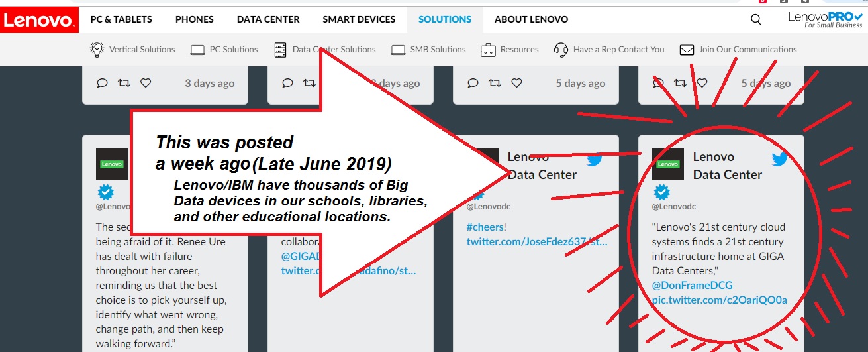Click the Twitter bird icon on the #cheers! card
This screenshot has height=352, width=868.
[595, 159]
